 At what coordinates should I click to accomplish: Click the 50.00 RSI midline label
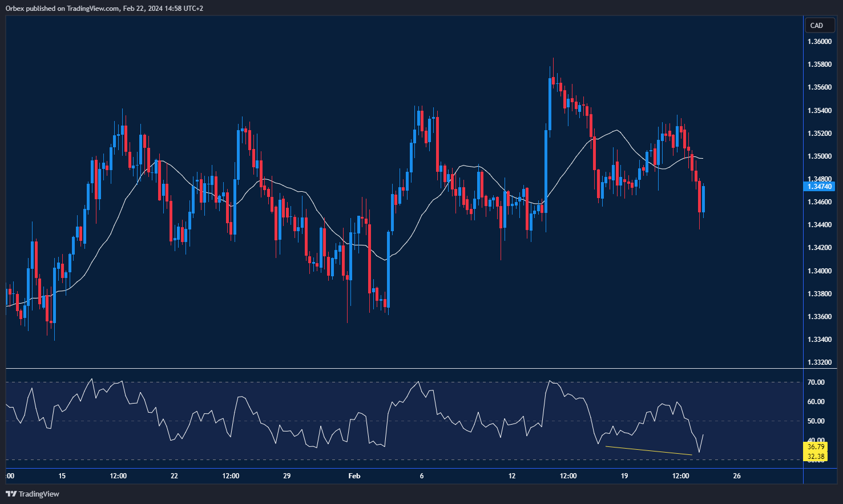pos(816,421)
